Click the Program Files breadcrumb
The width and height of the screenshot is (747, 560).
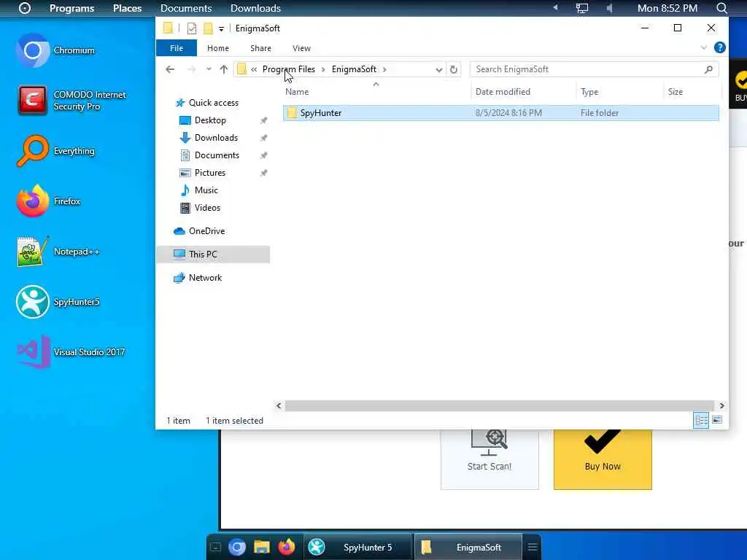(289, 69)
